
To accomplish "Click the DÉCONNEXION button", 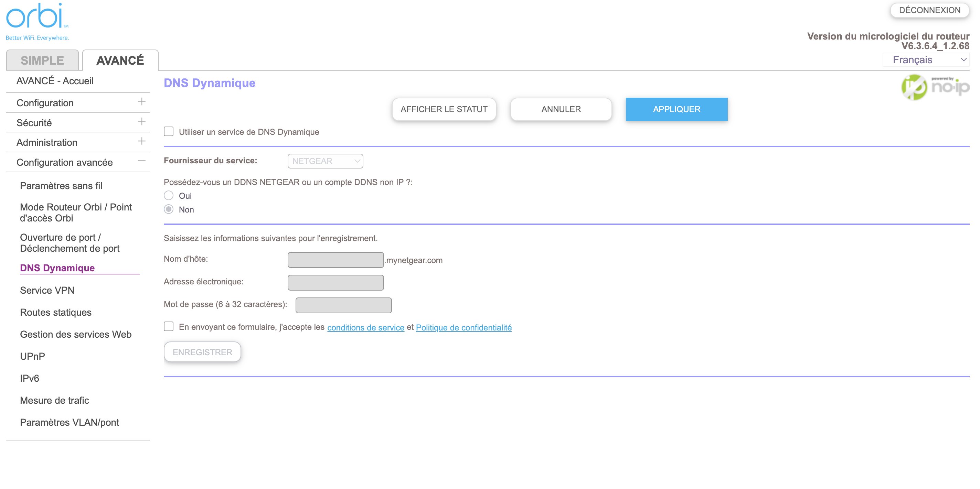I will coord(929,10).
